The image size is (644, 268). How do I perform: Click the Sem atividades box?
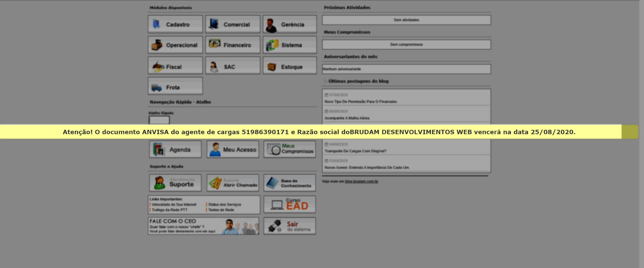pos(406,20)
